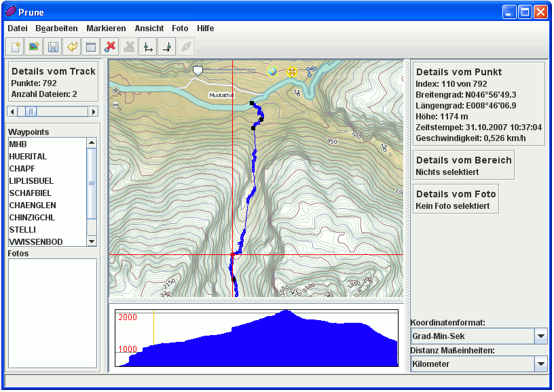The image size is (554, 392).
Task: Click the edit point table icon
Action: pos(90,47)
